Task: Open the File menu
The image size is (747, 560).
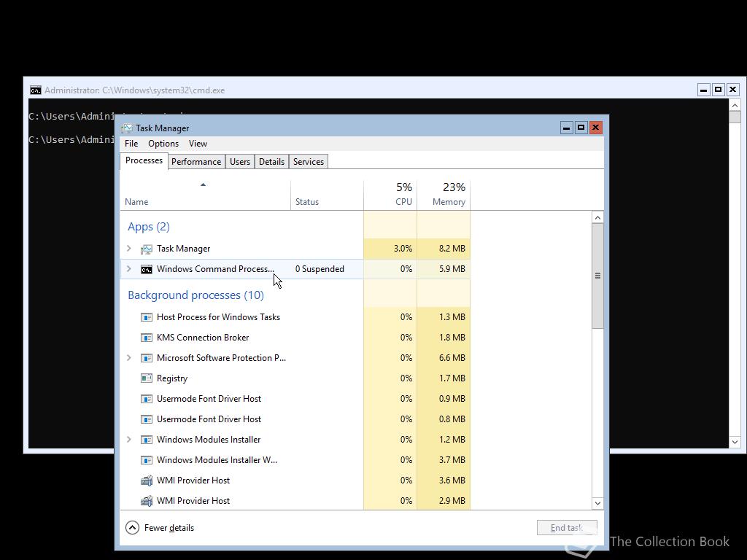Action: pyautogui.click(x=131, y=144)
